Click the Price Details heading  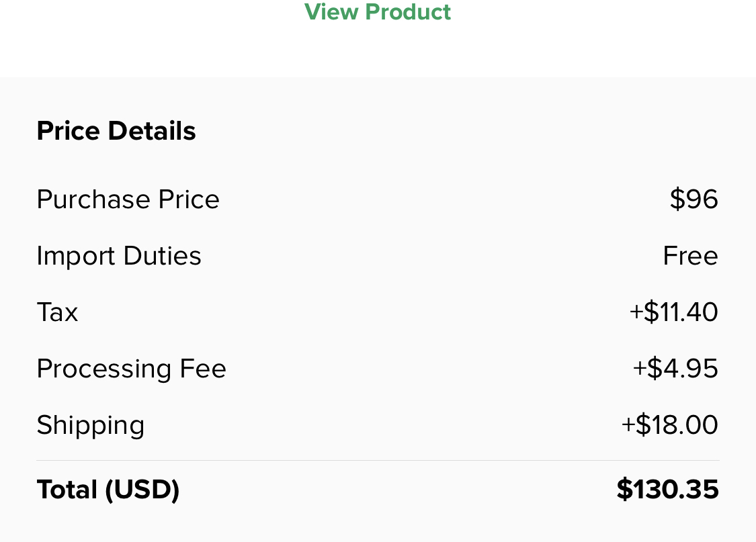[x=116, y=131]
